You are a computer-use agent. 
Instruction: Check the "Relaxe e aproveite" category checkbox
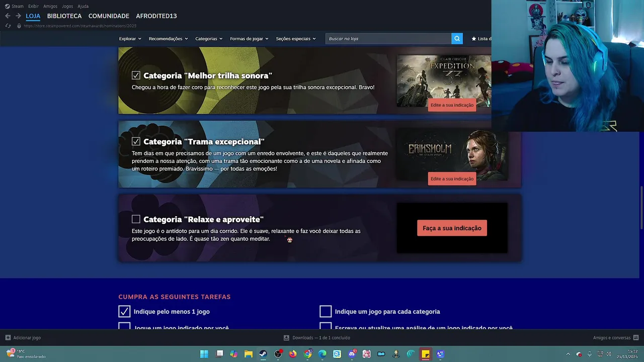(136, 219)
